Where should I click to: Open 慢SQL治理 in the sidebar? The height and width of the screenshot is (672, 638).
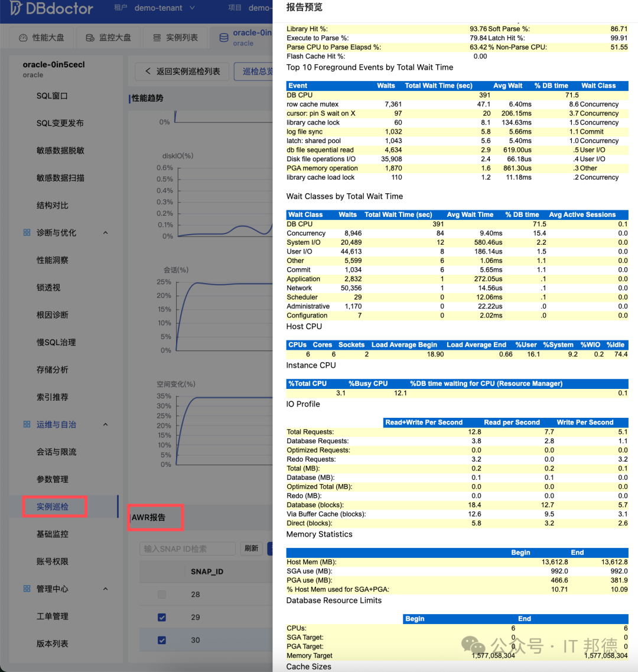pyautogui.click(x=56, y=342)
